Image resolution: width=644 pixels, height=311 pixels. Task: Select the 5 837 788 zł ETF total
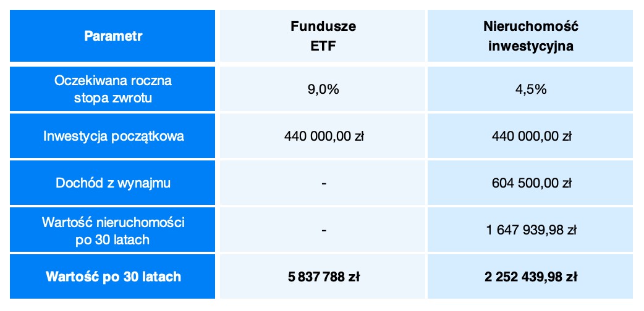pos(323,276)
